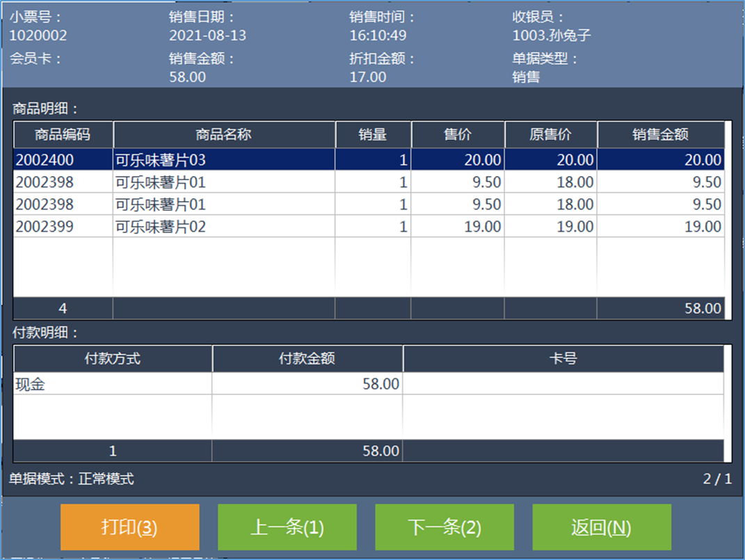Screen dimensions: 745x560
Task: Click the orange 打印(3) print button
Action: [129, 527]
